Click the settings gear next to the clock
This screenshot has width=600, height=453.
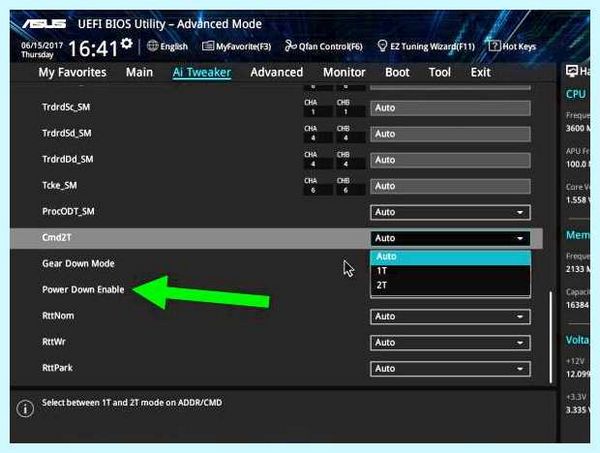click(x=126, y=44)
